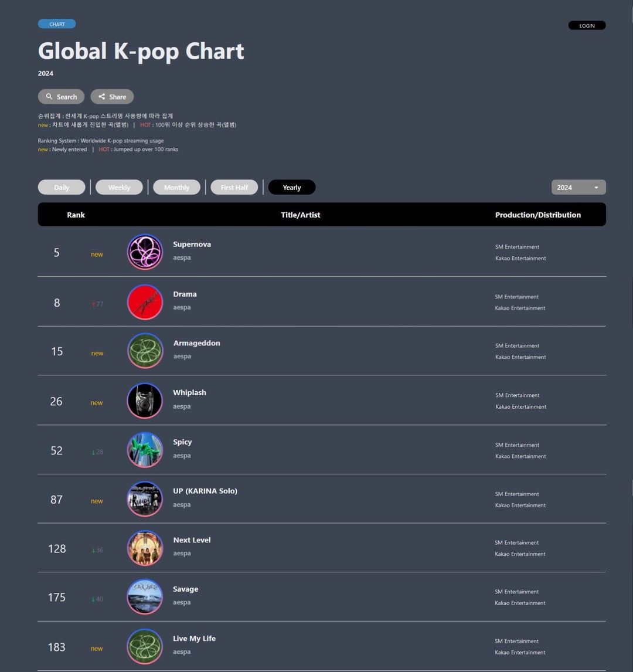Viewport: 633px width, 672px height.
Task: Click the Armageddon green album cover
Action: pos(145,351)
